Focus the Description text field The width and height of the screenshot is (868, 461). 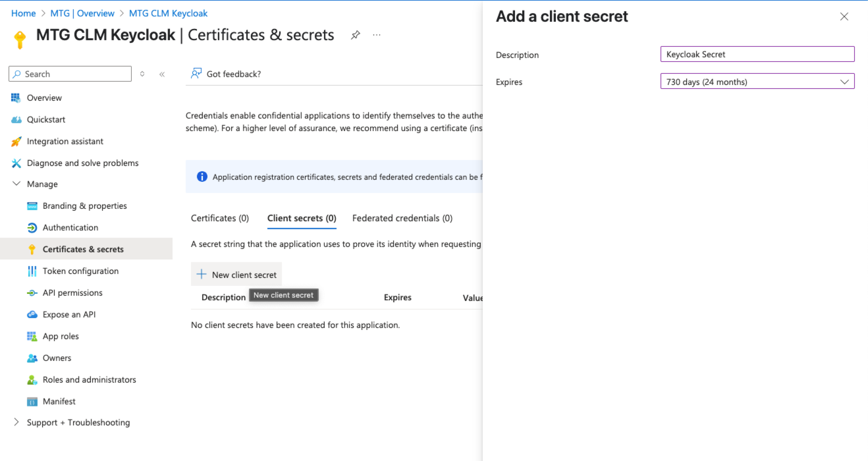(x=757, y=54)
